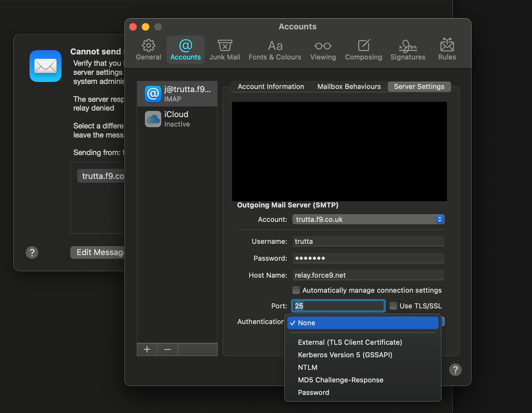Switch to Mailbox Behaviours tab

(349, 87)
